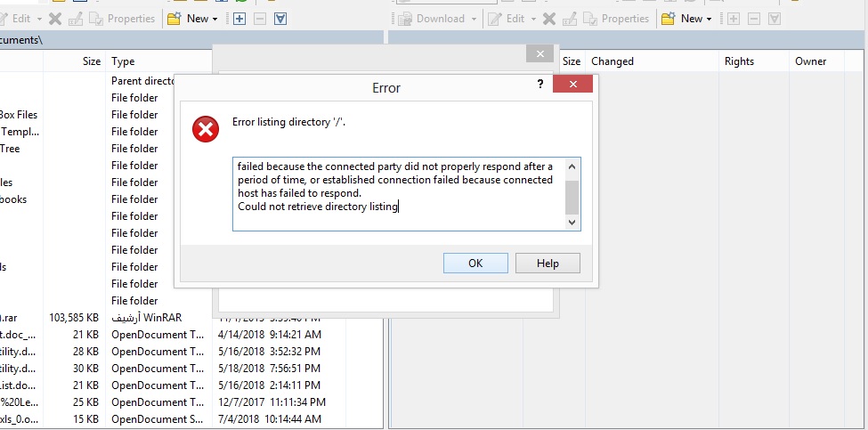868x430 pixels.
Task: Click the checkmark Select All icon in the left panel toolbar
Action: click(x=280, y=19)
